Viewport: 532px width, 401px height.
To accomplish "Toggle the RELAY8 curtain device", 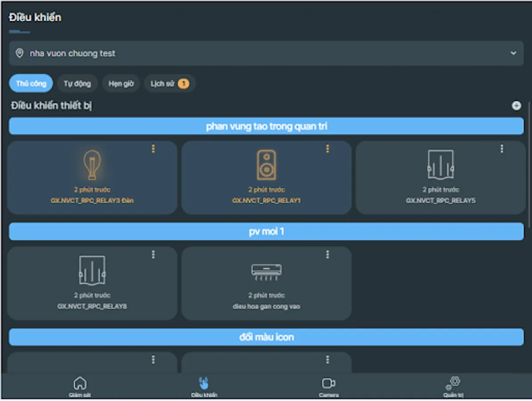I will (x=92, y=270).
